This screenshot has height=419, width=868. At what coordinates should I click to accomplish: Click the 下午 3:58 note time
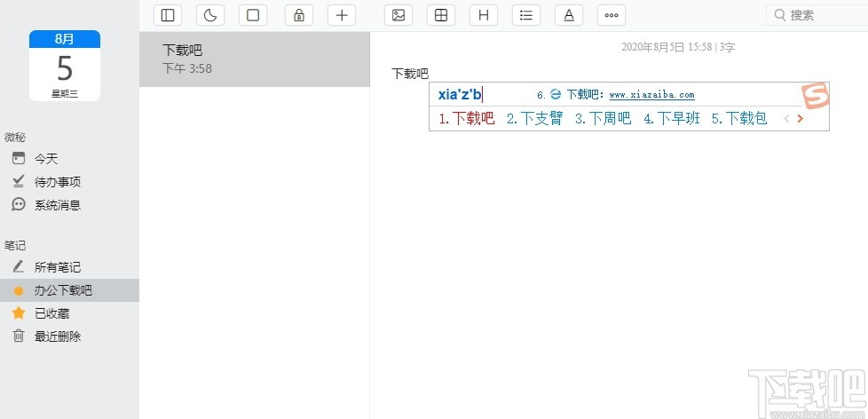[x=187, y=69]
